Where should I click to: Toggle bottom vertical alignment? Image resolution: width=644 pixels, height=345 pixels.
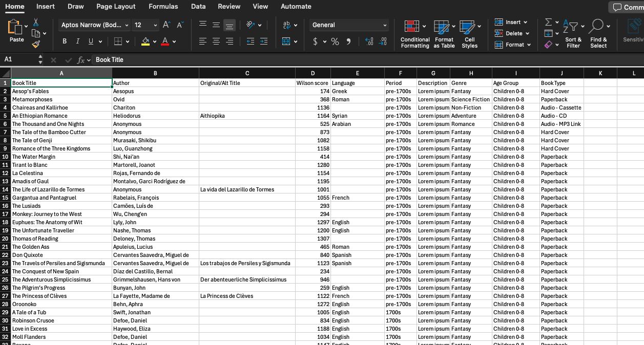point(230,25)
